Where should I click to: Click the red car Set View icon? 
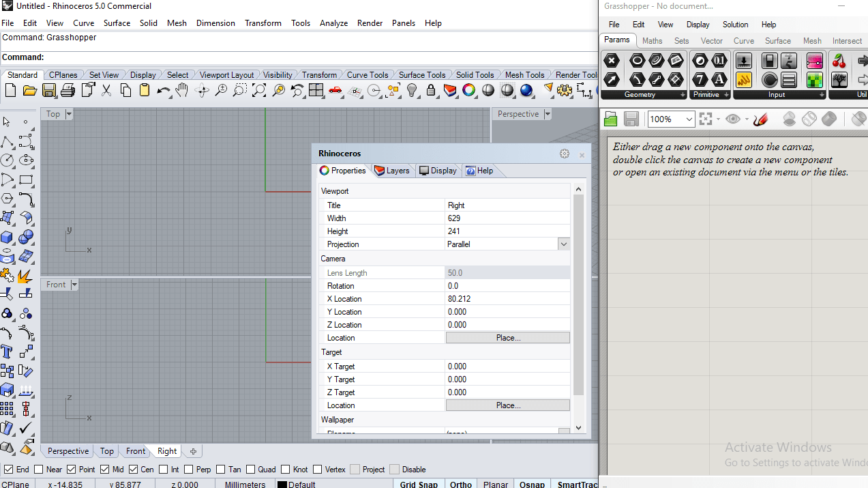335,90
